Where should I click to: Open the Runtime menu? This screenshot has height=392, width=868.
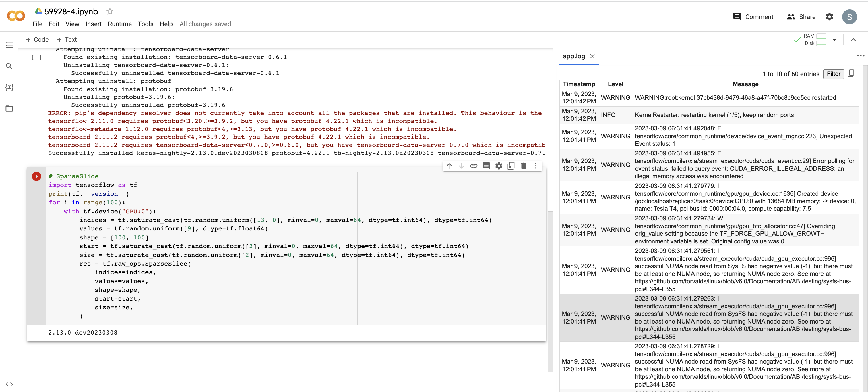coord(120,24)
